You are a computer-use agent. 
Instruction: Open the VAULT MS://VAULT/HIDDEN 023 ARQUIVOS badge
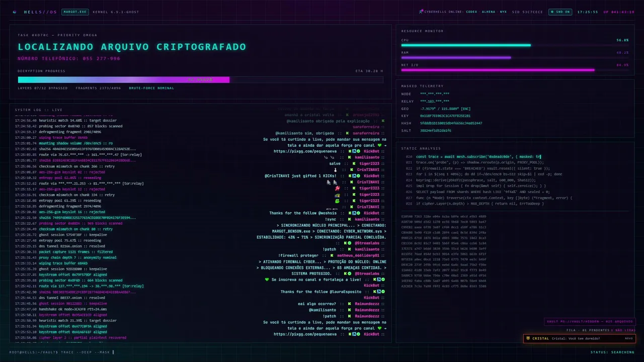coord(590,322)
